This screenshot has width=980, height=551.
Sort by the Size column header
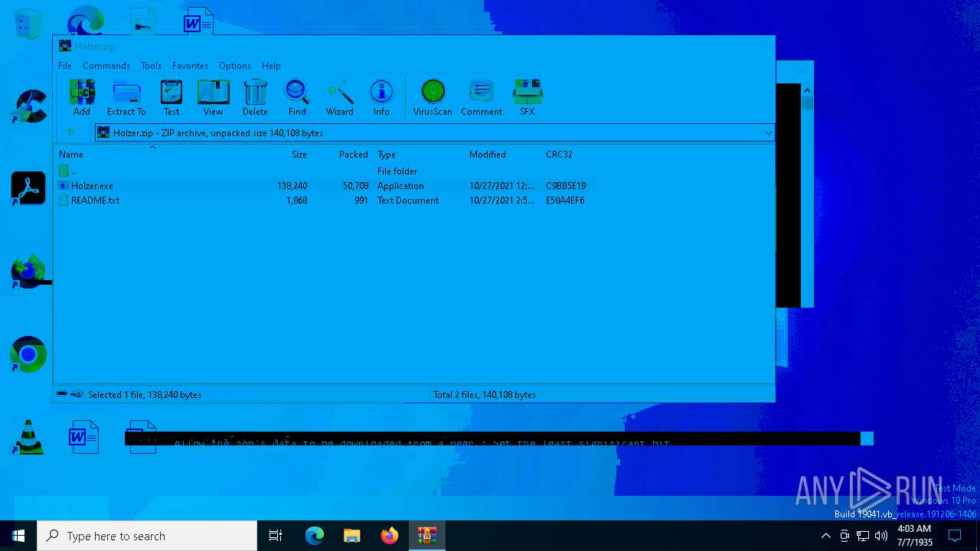299,155
